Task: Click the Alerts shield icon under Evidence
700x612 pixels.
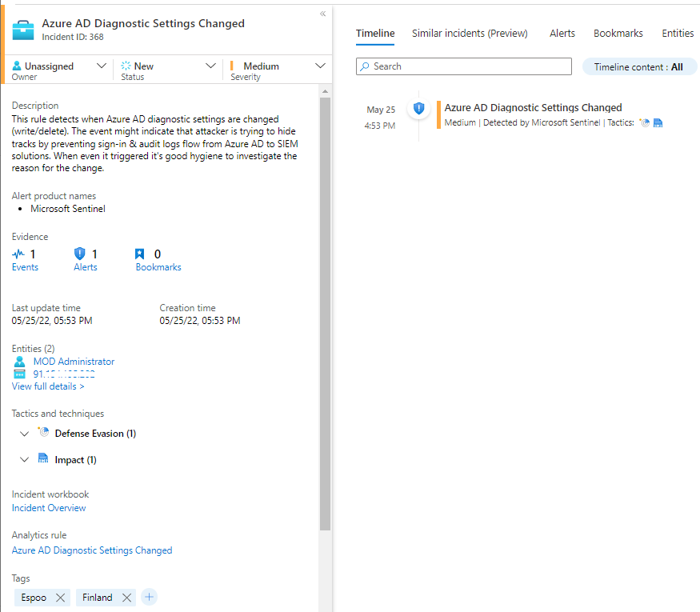Action: pyautogui.click(x=80, y=254)
